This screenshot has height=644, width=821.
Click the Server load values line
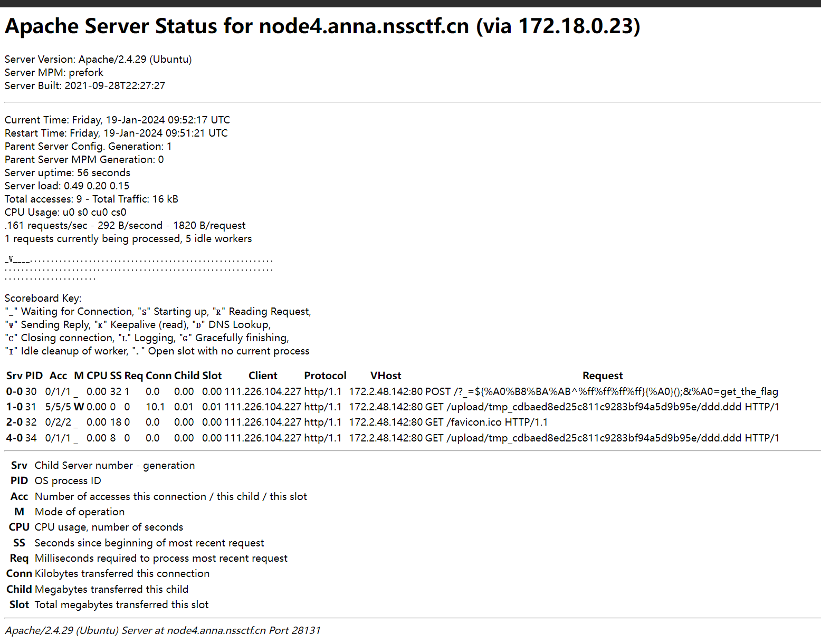(x=67, y=186)
